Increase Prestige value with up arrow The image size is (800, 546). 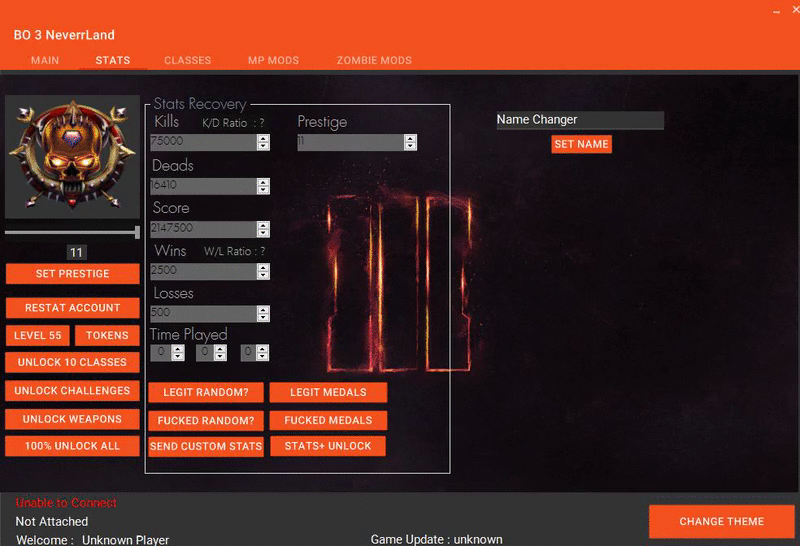[x=410, y=138]
